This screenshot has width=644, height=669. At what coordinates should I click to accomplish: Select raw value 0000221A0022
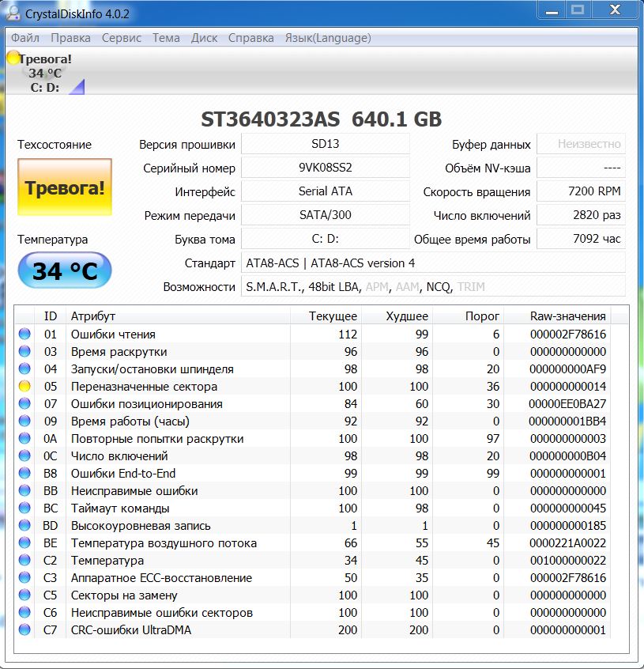(x=567, y=542)
